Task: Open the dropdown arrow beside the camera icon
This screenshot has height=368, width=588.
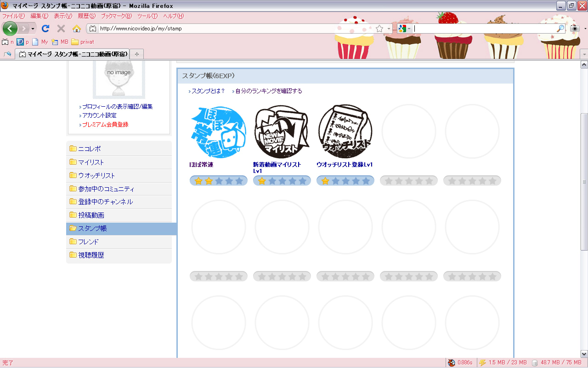Action: tap(585, 29)
